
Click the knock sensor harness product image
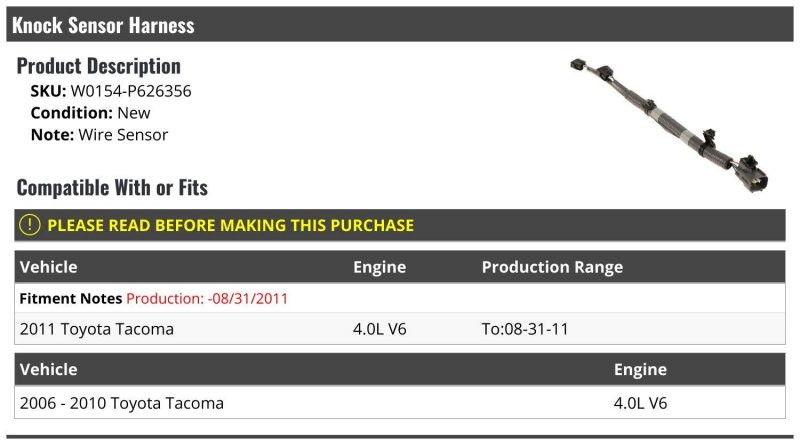click(x=668, y=122)
